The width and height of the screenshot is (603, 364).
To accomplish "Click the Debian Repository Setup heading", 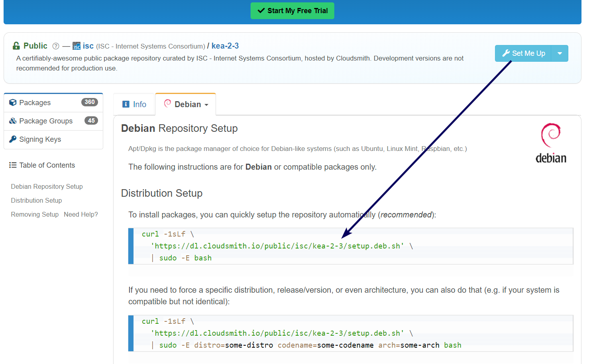I will [x=179, y=128].
